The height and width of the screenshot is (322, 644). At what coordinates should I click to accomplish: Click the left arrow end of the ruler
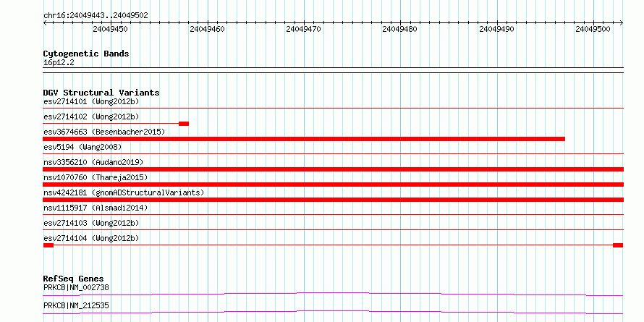[x=45, y=23]
